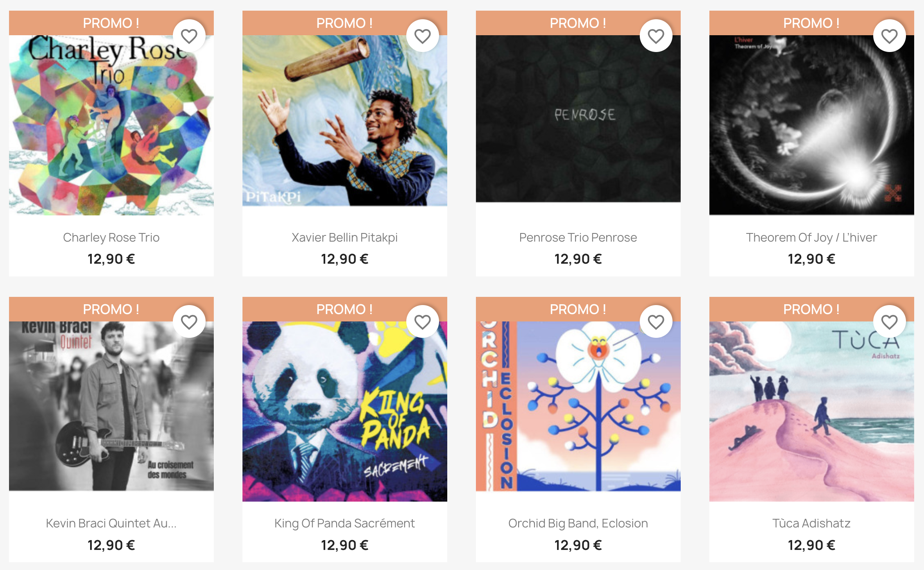
Task: Open Xavier Bellin Pitakpi product title
Action: coord(345,237)
